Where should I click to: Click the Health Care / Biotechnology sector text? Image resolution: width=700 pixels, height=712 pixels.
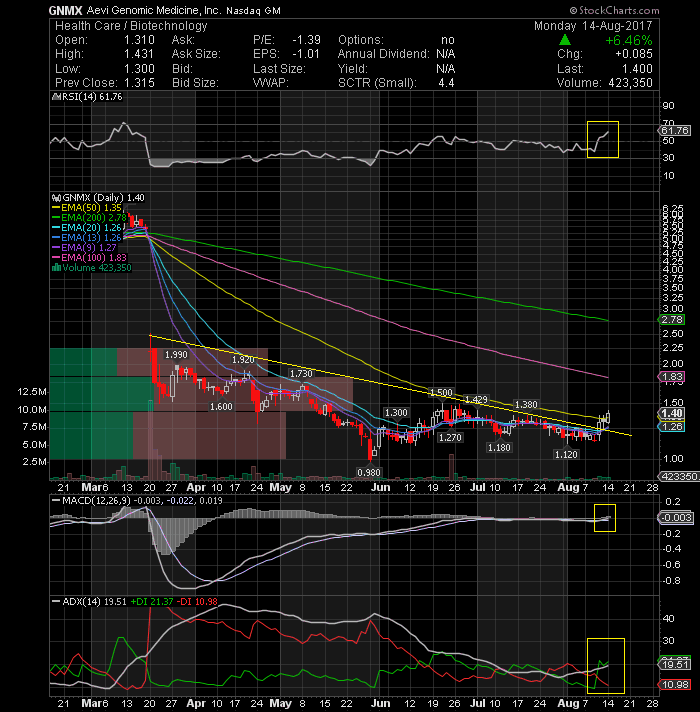pyautogui.click(x=131, y=26)
